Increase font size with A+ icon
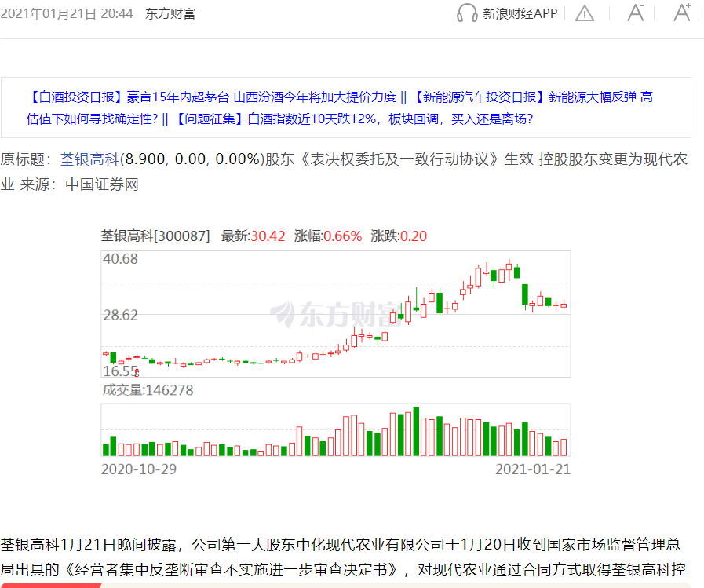The image size is (704, 588). [682, 13]
